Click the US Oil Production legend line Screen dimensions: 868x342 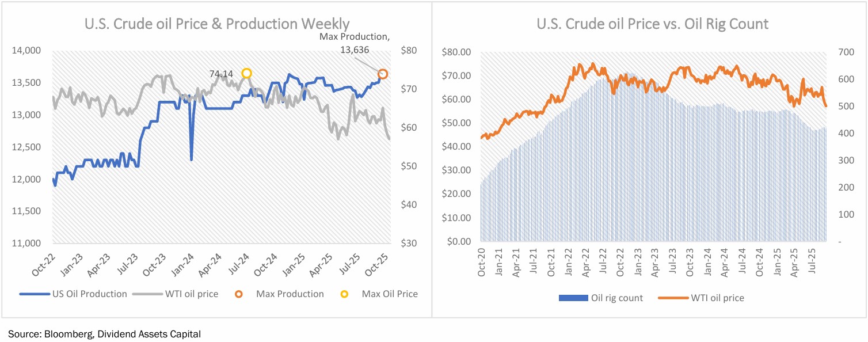[x=33, y=294]
